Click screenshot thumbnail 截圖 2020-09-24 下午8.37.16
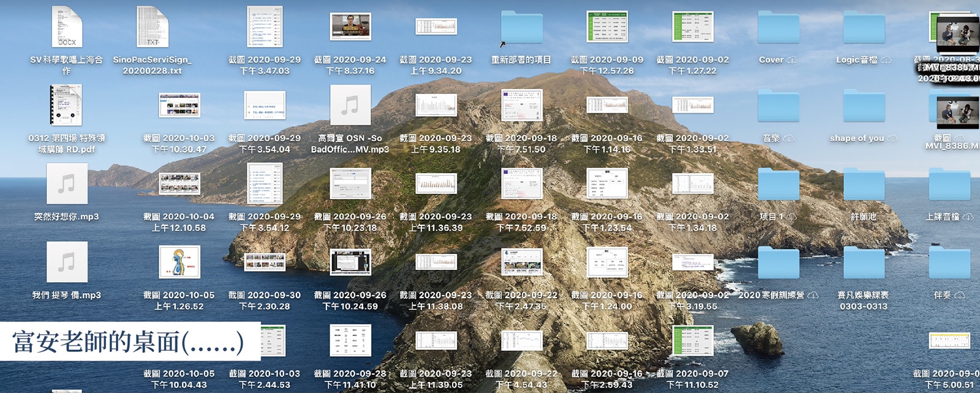Viewport: 980px width, 393px height. click(x=350, y=27)
